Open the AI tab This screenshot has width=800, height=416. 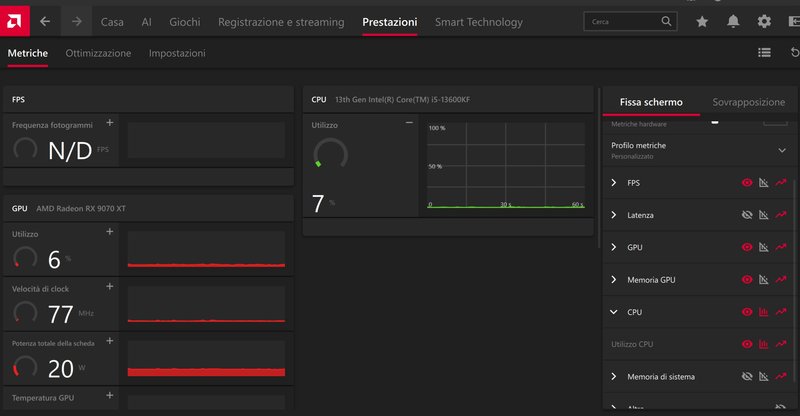[x=146, y=22]
